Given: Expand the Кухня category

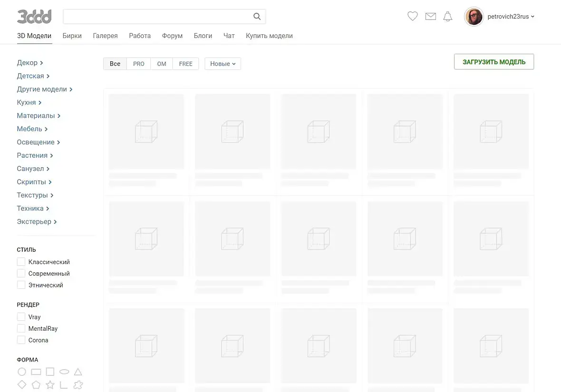Looking at the screenshot, I should (29, 102).
